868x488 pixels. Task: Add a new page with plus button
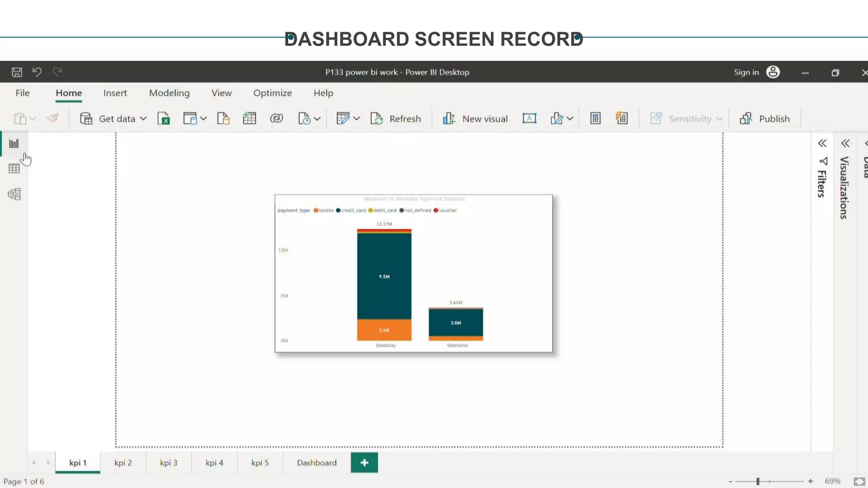(x=364, y=463)
